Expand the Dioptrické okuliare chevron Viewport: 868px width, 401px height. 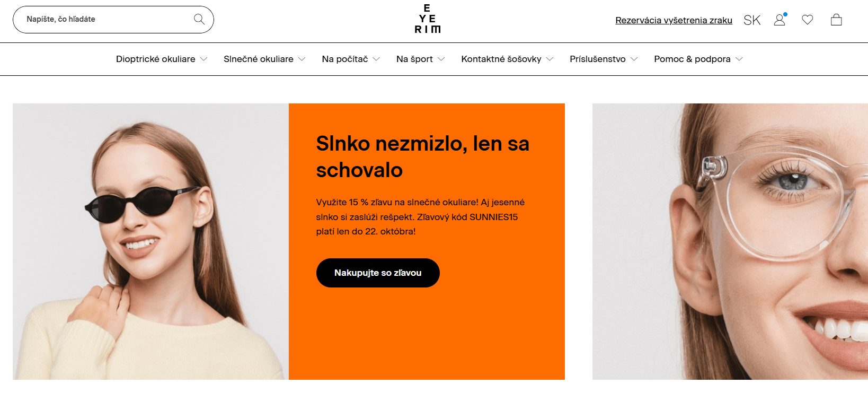pos(203,59)
